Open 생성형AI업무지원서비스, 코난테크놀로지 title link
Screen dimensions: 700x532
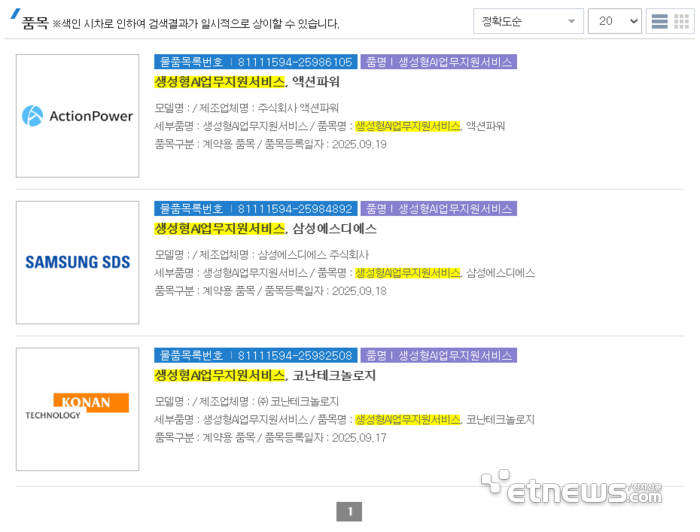(x=265, y=376)
